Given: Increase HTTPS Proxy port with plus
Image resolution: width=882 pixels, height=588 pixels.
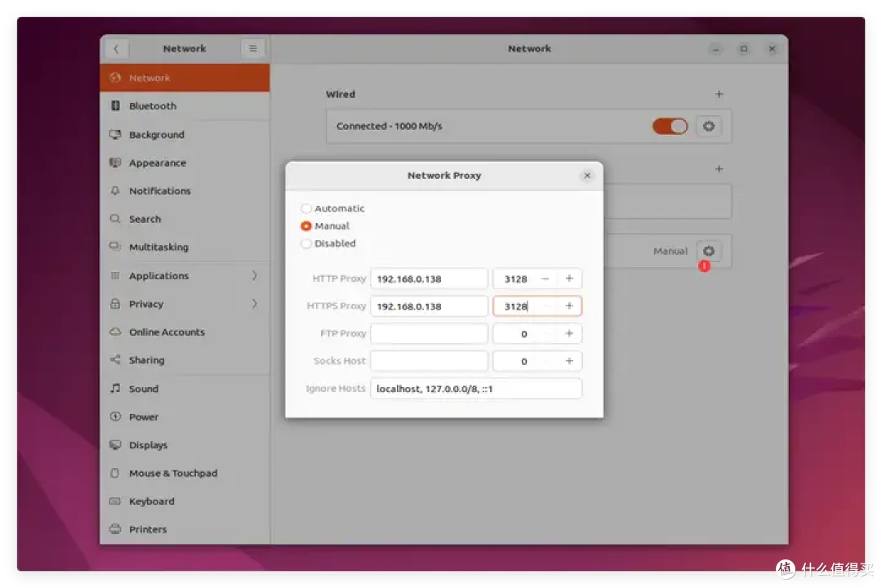Looking at the screenshot, I should (569, 306).
